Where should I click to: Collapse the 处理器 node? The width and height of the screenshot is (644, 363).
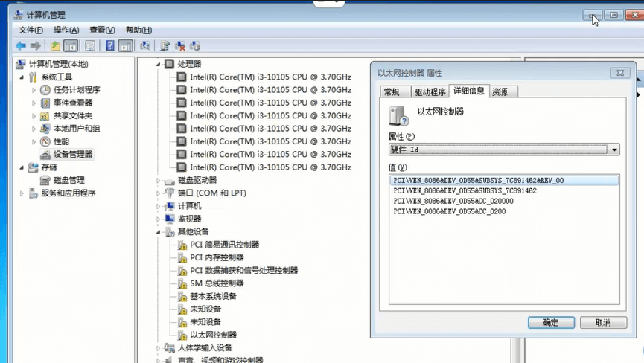coord(158,65)
